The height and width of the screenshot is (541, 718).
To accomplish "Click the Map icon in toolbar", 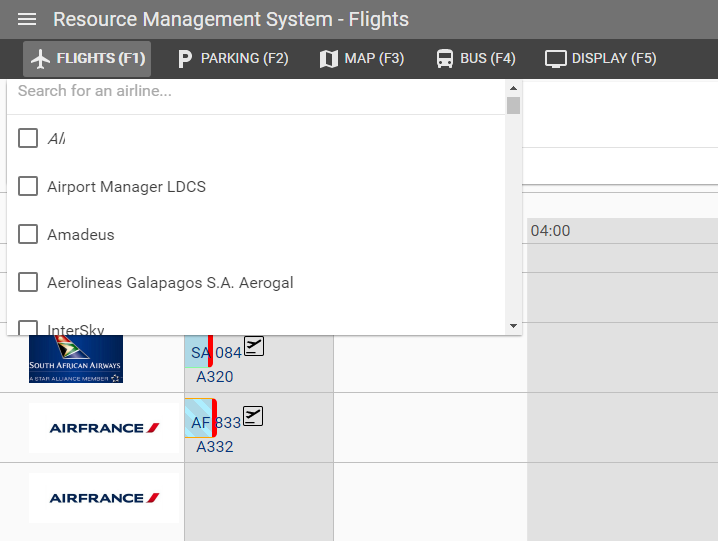I will pos(329,59).
